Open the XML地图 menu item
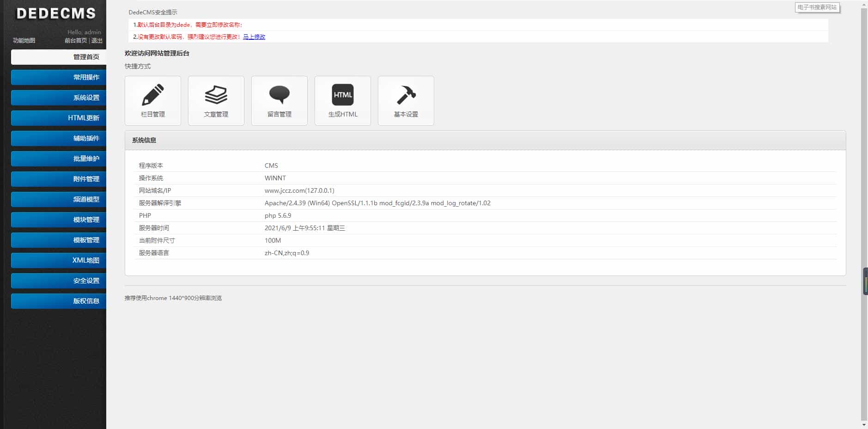868x429 pixels. point(59,260)
